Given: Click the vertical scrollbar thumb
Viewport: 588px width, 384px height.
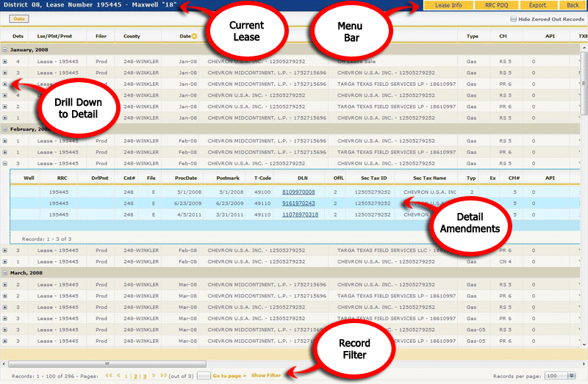Looking at the screenshot, I should pos(584,84).
